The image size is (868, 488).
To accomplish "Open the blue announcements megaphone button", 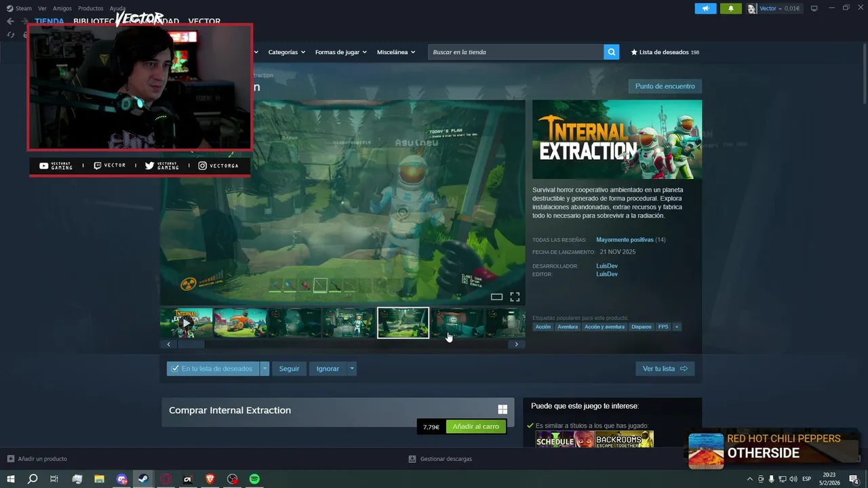I will 705,9.
